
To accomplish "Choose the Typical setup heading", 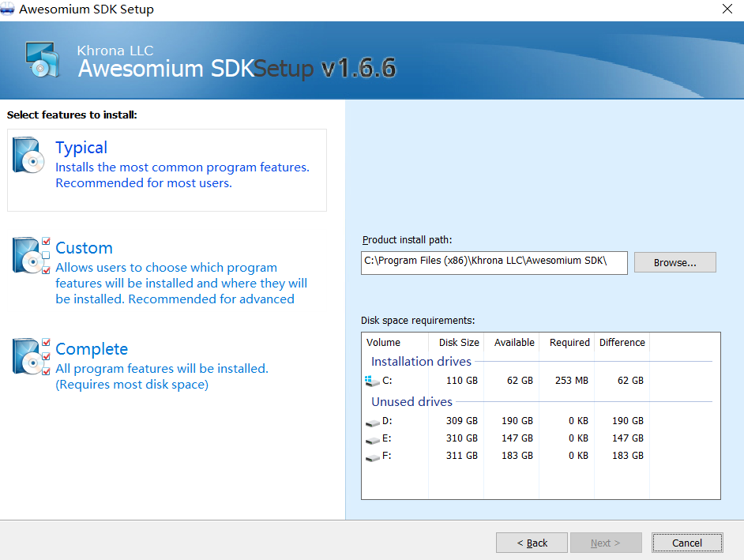I will point(81,148).
